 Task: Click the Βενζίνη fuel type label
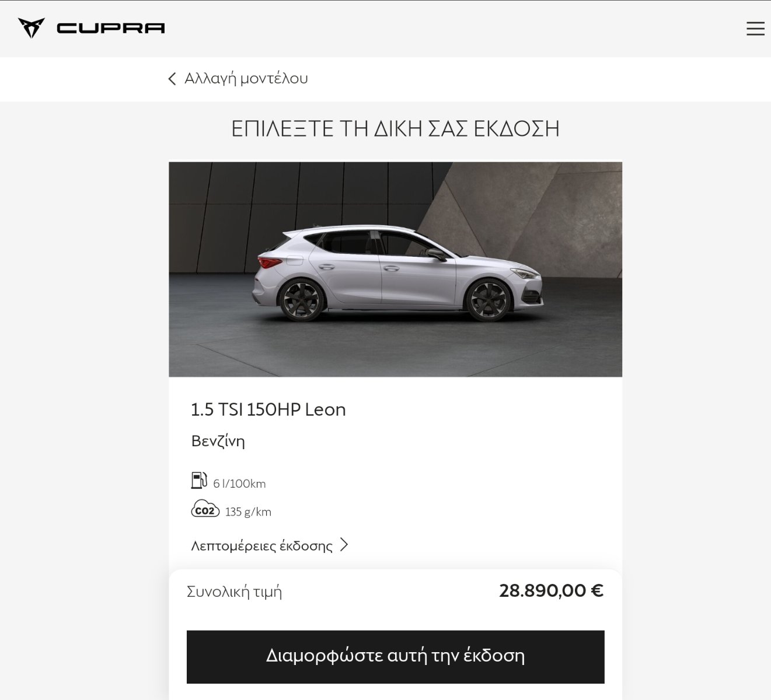pyautogui.click(x=218, y=441)
